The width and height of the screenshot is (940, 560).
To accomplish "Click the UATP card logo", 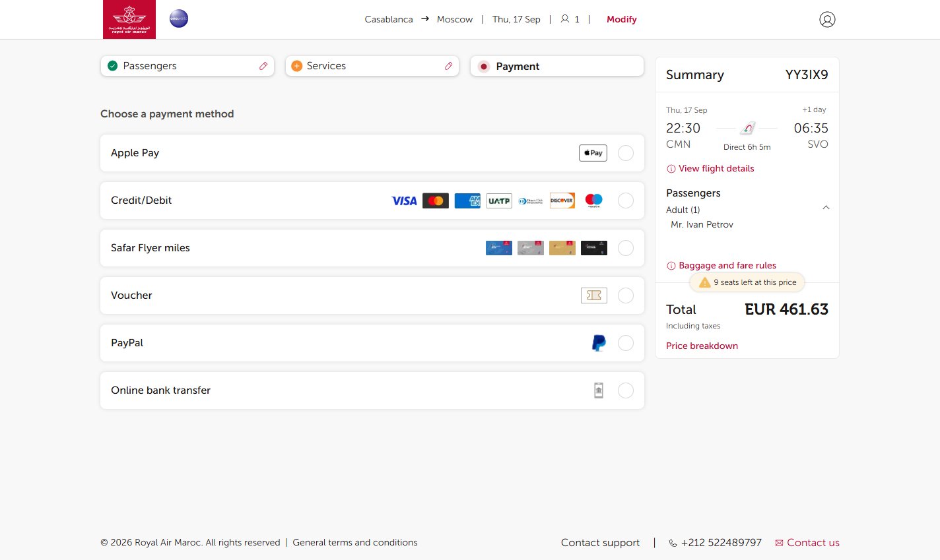I will (499, 201).
